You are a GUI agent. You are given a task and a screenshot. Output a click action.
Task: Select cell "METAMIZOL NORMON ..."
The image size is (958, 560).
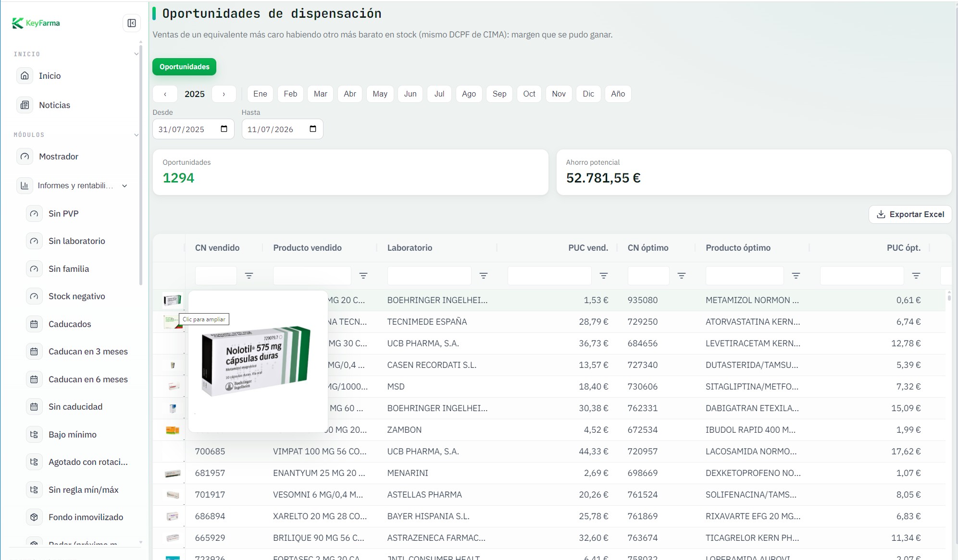coord(752,300)
